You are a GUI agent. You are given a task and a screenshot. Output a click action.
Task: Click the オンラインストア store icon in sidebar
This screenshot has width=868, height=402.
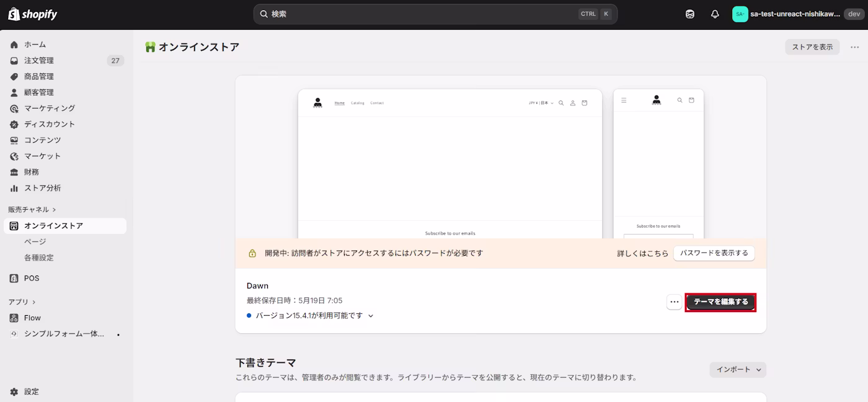coord(14,226)
